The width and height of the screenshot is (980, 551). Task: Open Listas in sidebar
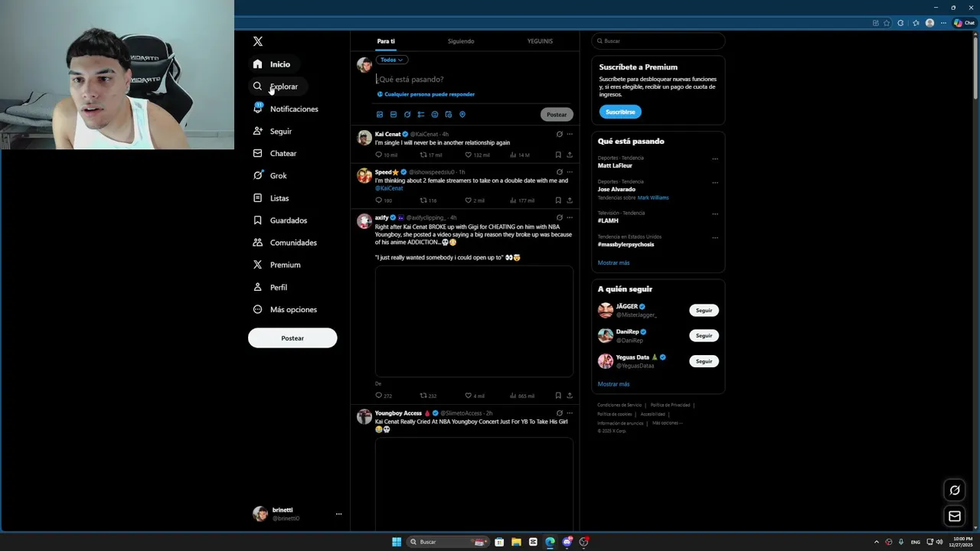click(x=271, y=198)
